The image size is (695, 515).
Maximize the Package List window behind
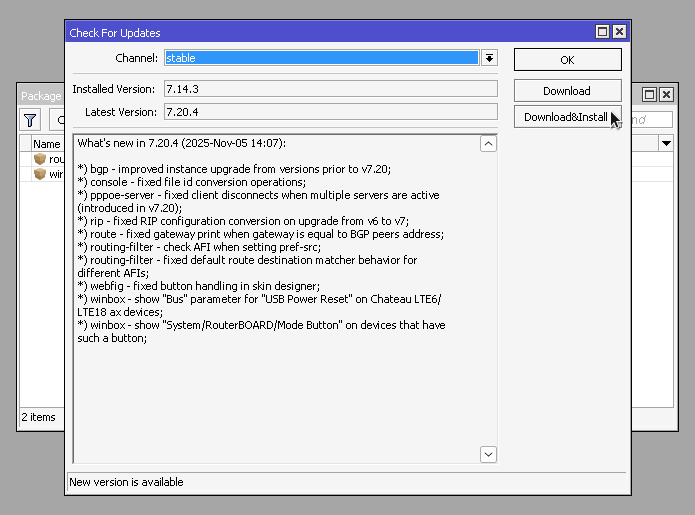pyautogui.click(x=649, y=94)
